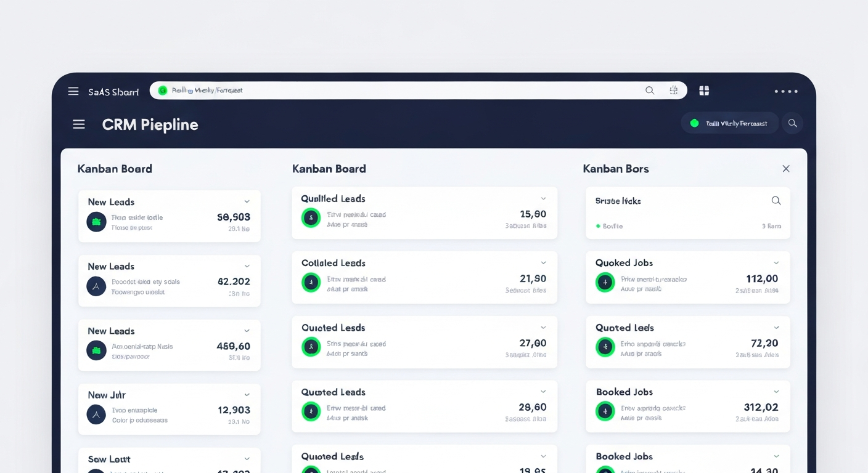
Task: Open the three-dots more options menu
Action: point(786,91)
